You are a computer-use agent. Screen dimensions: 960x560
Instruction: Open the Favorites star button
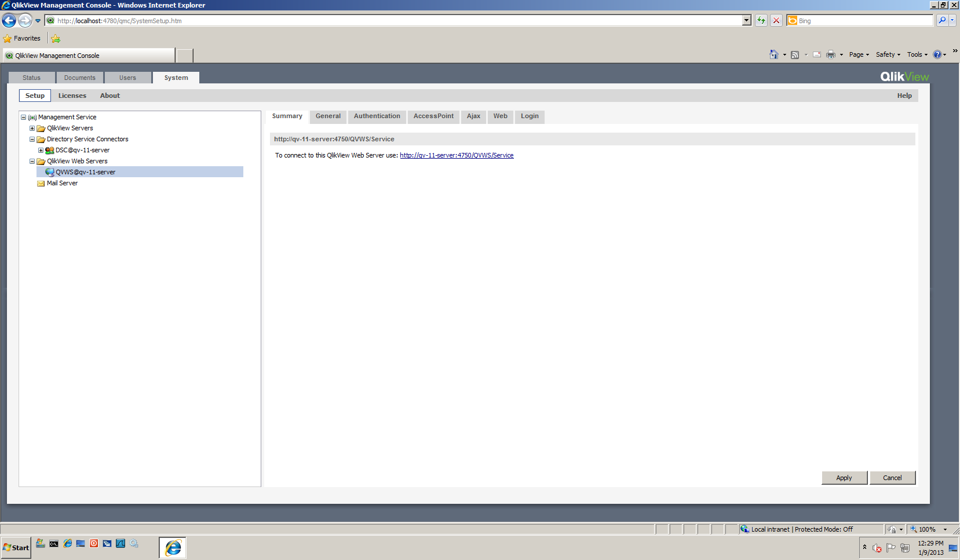pyautogui.click(x=22, y=39)
